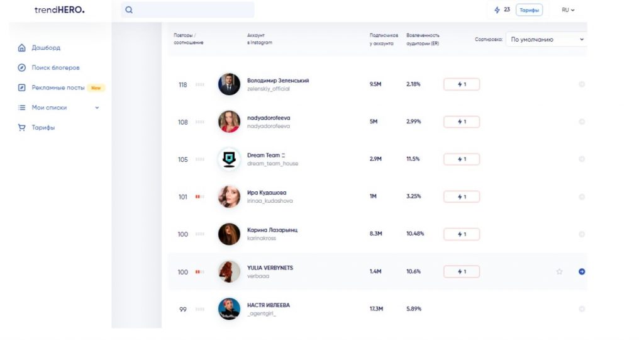
Task: Open Карина Лазарьянц account name link
Action: click(x=272, y=230)
